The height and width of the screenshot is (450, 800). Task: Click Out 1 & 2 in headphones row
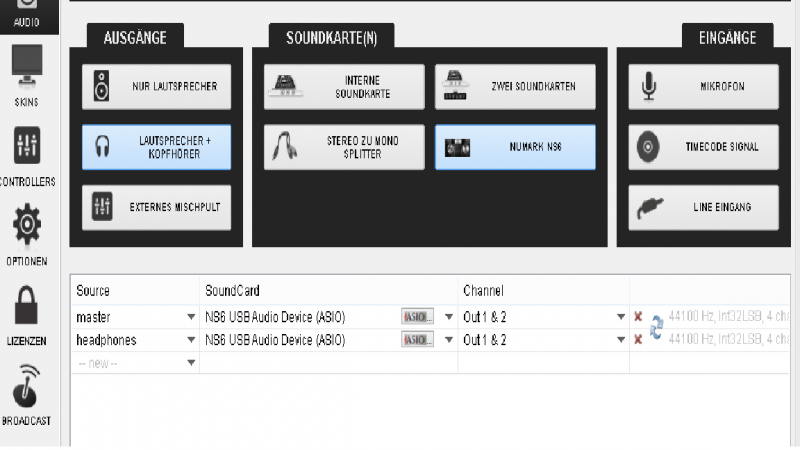(485, 340)
